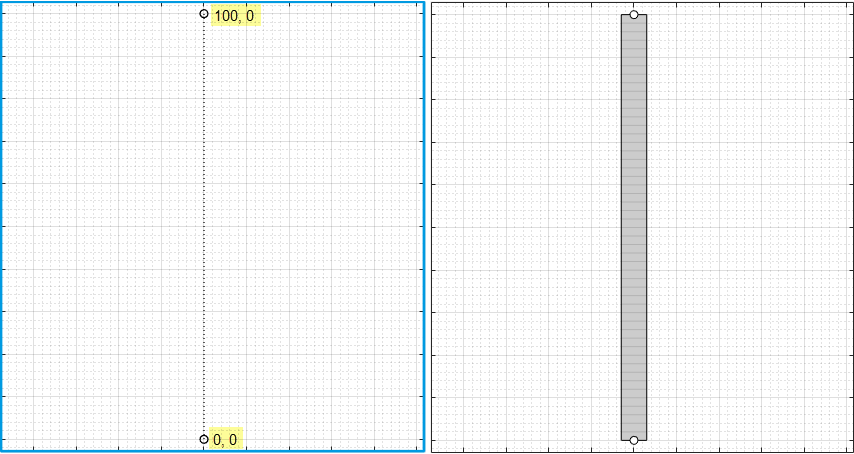Click empty grid left of the dotted line
This screenshot has width=854, height=454.
point(100,227)
